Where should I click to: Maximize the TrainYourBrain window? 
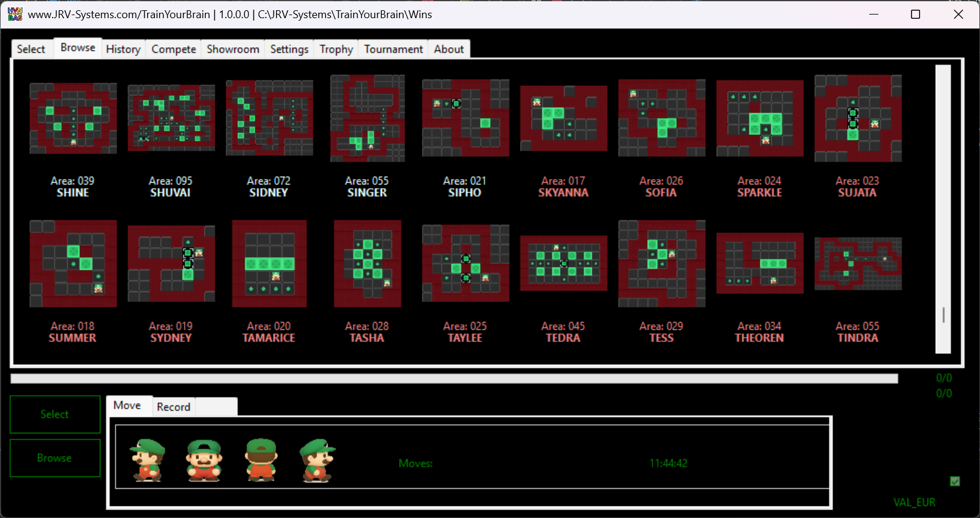point(915,14)
